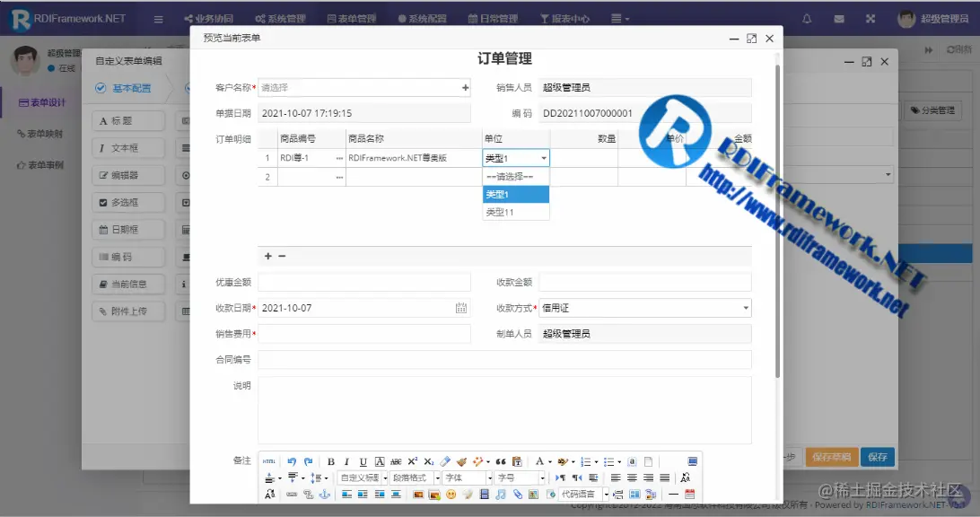
Task: Insert an image in remarks editor
Action: point(417,495)
